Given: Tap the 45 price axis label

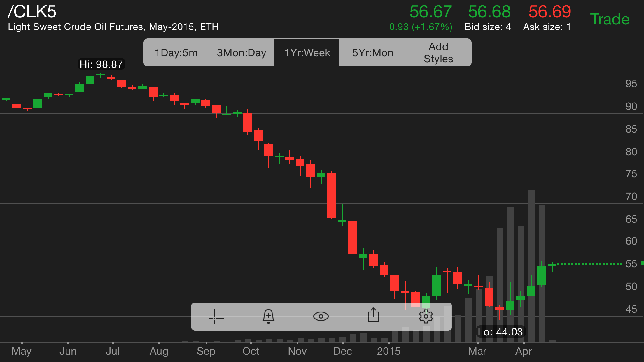Looking at the screenshot, I should (631, 309).
